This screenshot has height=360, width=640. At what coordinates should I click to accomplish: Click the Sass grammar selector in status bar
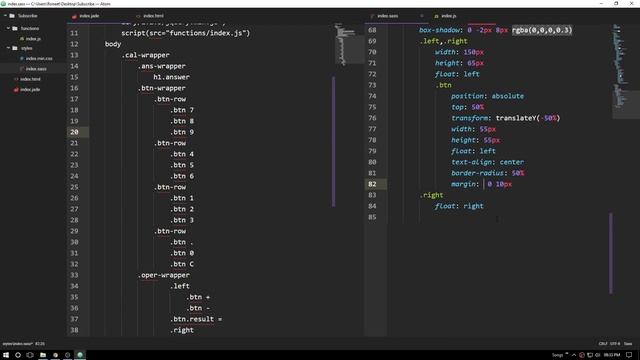pos(628,344)
